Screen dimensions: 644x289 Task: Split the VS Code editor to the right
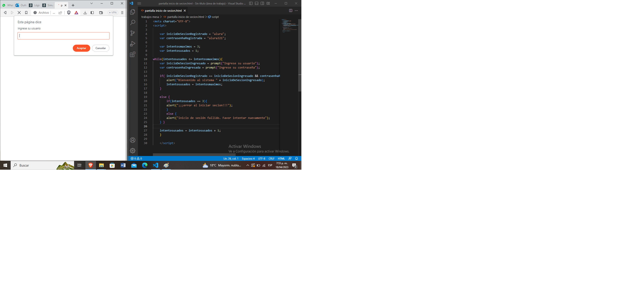click(291, 11)
